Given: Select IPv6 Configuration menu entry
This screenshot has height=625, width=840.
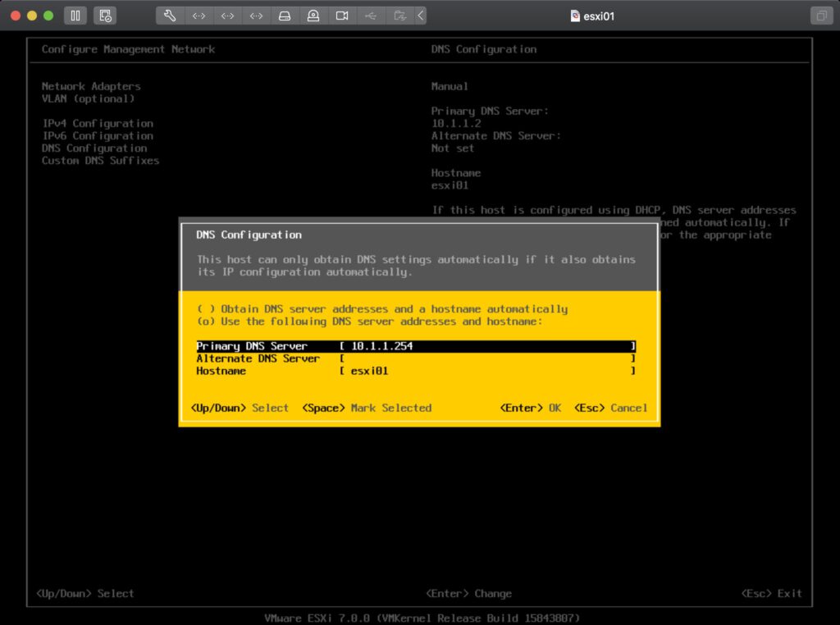Looking at the screenshot, I should pyautogui.click(x=98, y=135).
